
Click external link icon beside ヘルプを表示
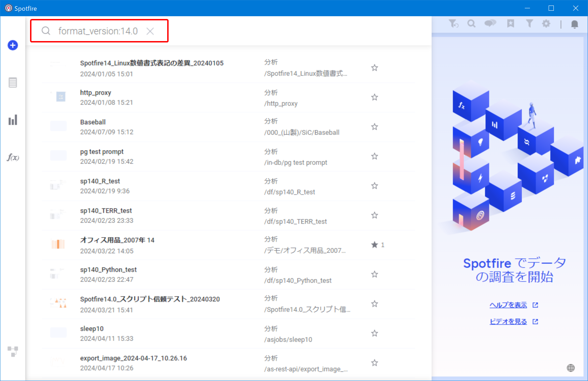[x=535, y=305]
